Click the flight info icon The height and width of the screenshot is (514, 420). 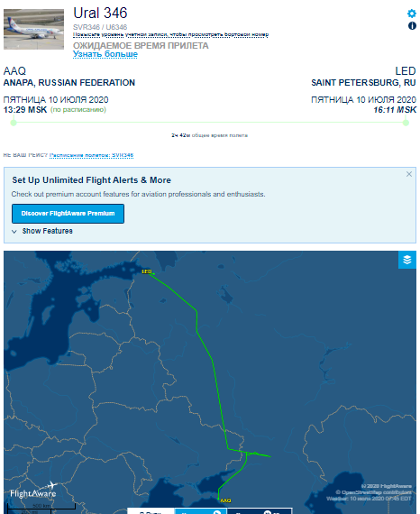412,26
